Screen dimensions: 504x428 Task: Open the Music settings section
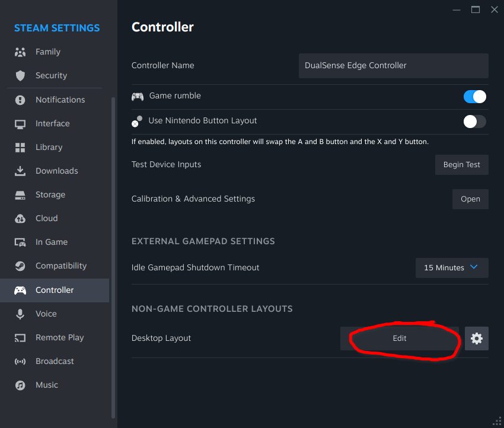pos(46,385)
